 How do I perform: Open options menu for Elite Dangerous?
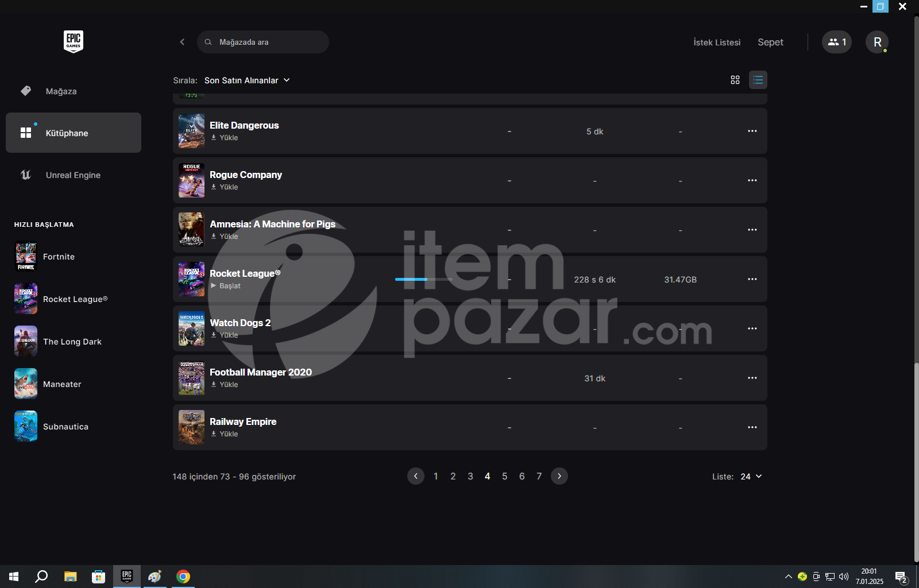(x=752, y=131)
